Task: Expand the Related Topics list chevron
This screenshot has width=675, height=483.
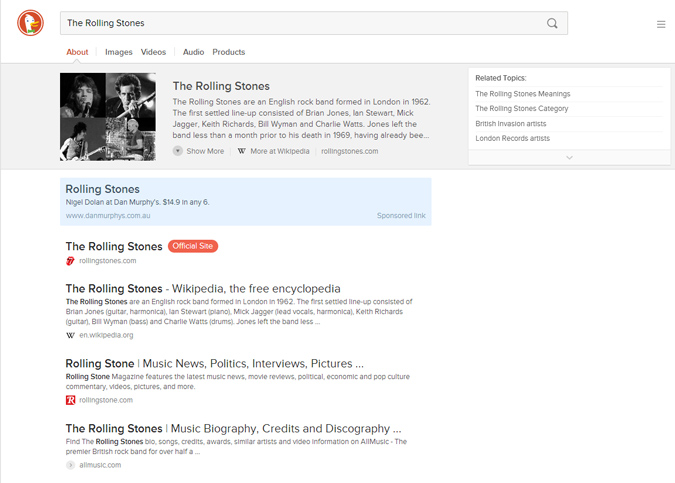Action: (x=569, y=157)
